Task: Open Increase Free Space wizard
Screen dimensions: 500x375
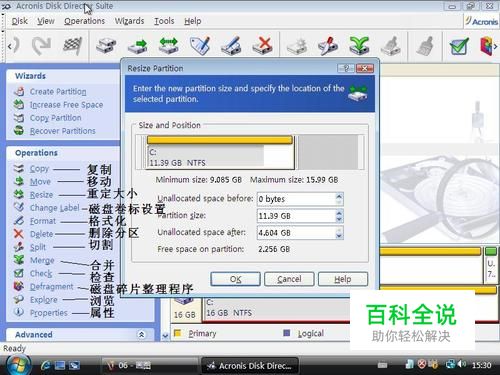Action: [66, 105]
